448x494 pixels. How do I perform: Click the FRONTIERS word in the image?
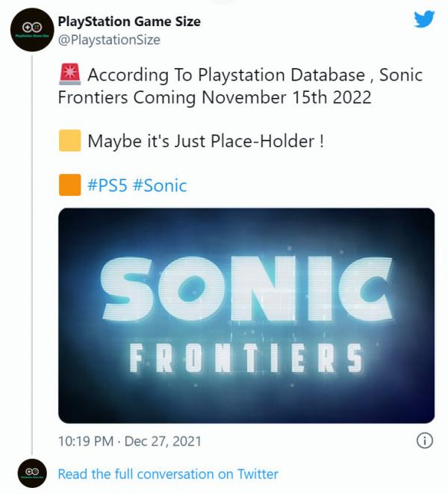[246, 359]
